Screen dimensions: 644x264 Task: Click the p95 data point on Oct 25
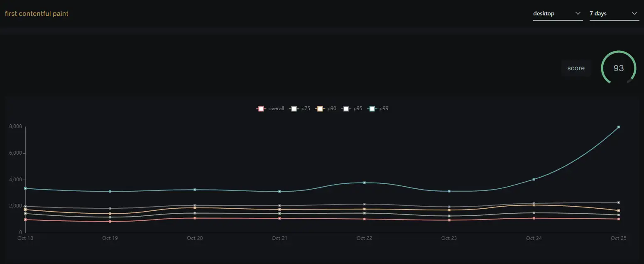pyautogui.click(x=619, y=202)
